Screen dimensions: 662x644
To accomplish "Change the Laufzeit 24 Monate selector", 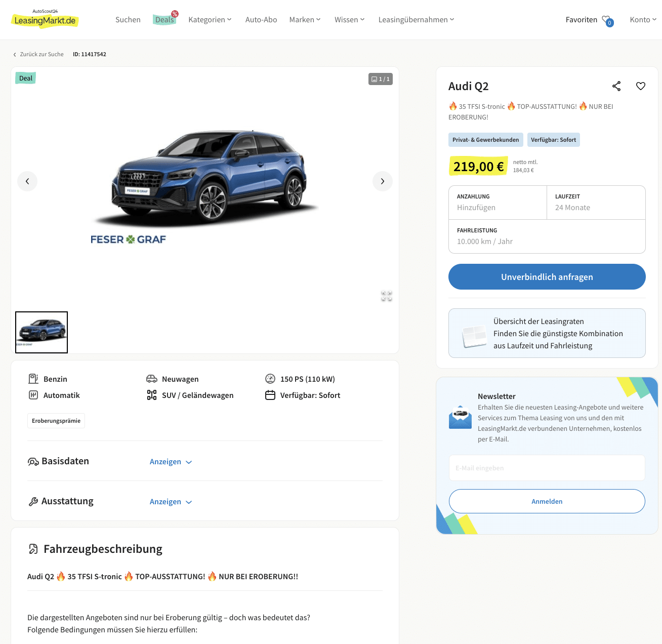I will (596, 203).
